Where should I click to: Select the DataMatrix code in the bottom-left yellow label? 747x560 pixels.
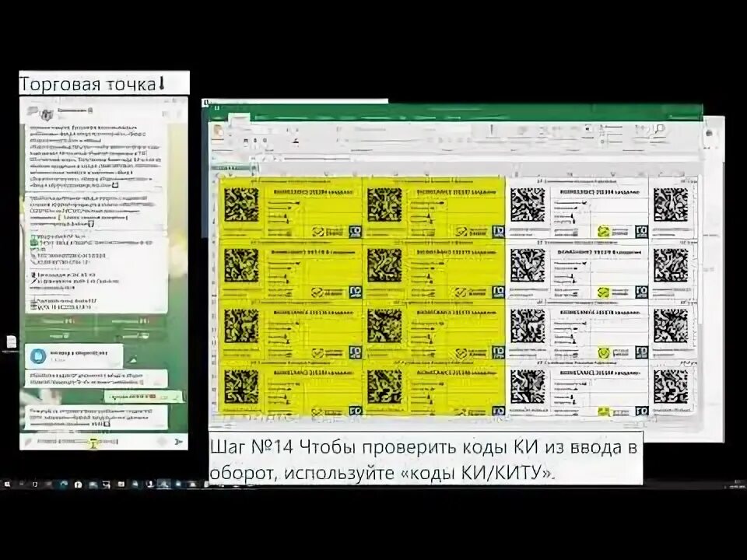pyautogui.click(x=241, y=387)
